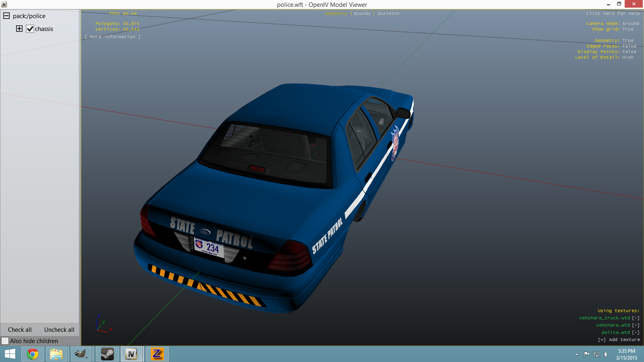Remove vehshare_truck.wtd texture with [-]
This screenshot has height=362, width=644.
pyautogui.click(x=636, y=318)
